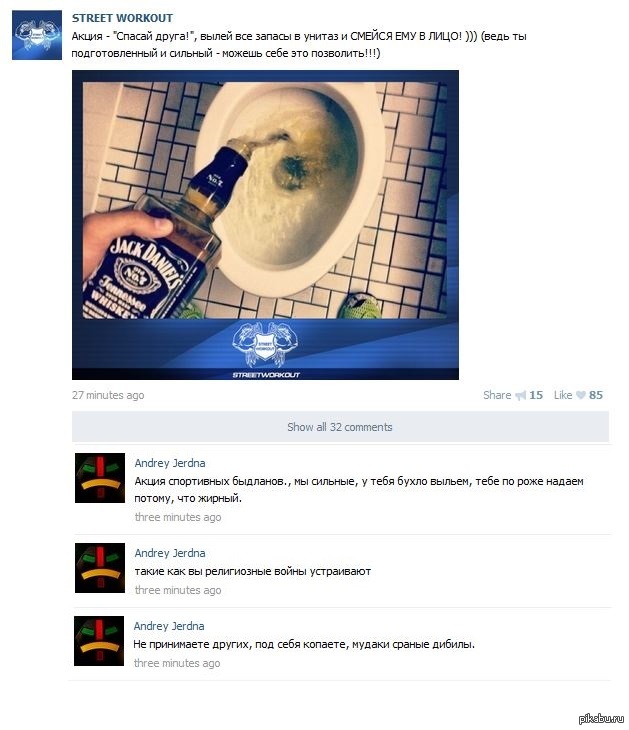This screenshot has height=730, width=629.
Task: Click the pikabu.ru watermark logo
Action: coord(601,719)
